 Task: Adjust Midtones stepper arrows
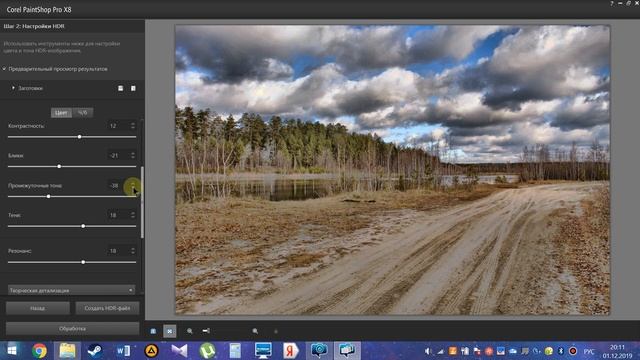(x=133, y=186)
